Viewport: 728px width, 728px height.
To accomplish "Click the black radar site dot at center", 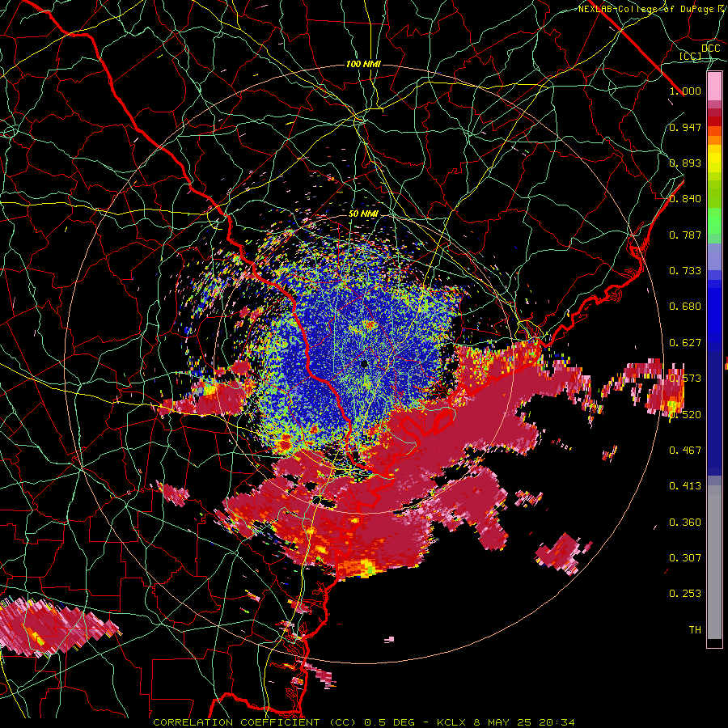I will click(x=364, y=363).
